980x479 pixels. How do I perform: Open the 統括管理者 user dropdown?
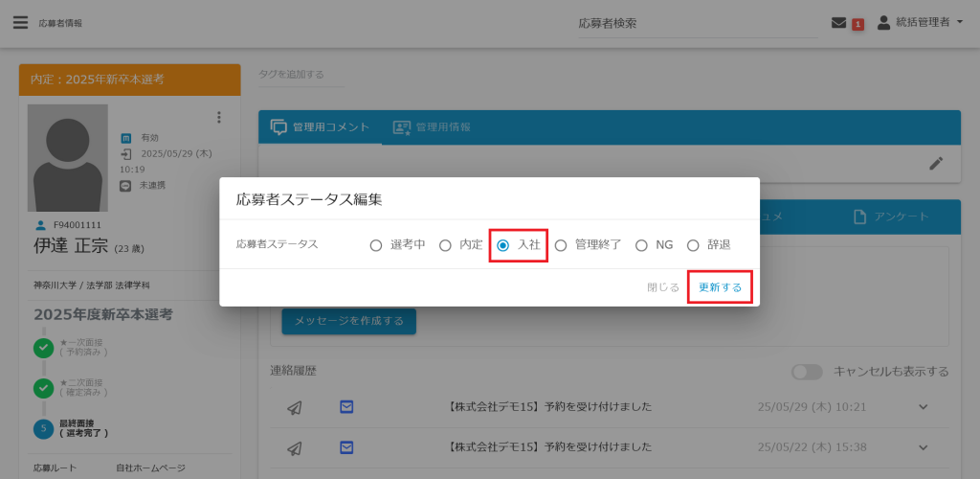921,22
